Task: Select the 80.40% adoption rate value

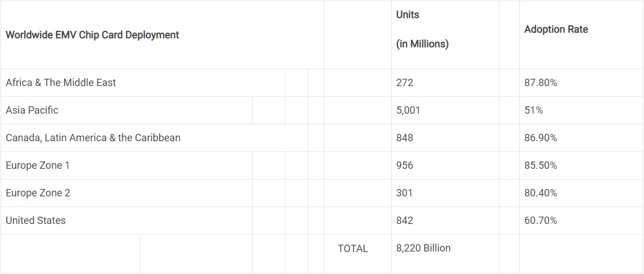Action: (541, 193)
